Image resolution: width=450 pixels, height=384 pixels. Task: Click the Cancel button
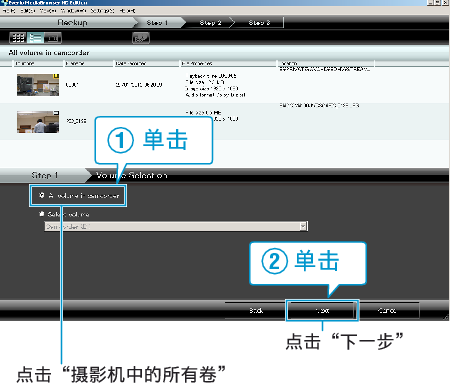pos(387,310)
